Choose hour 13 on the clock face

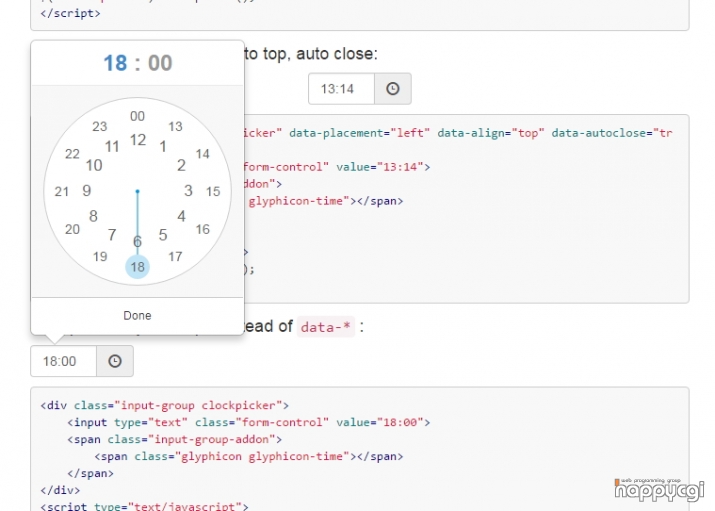[175, 126]
